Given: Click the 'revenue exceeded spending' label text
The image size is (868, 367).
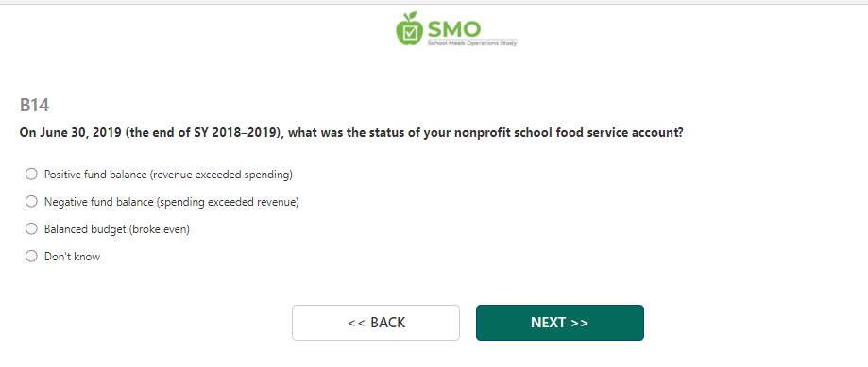Looking at the screenshot, I should pyautogui.click(x=221, y=175).
